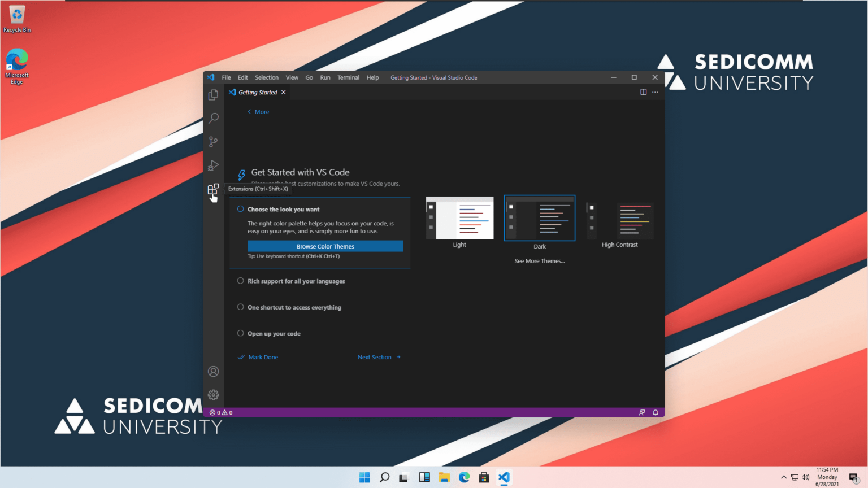This screenshot has height=488, width=868.
Task: Select 'One shortcut to access everything' step
Action: [x=294, y=307]
